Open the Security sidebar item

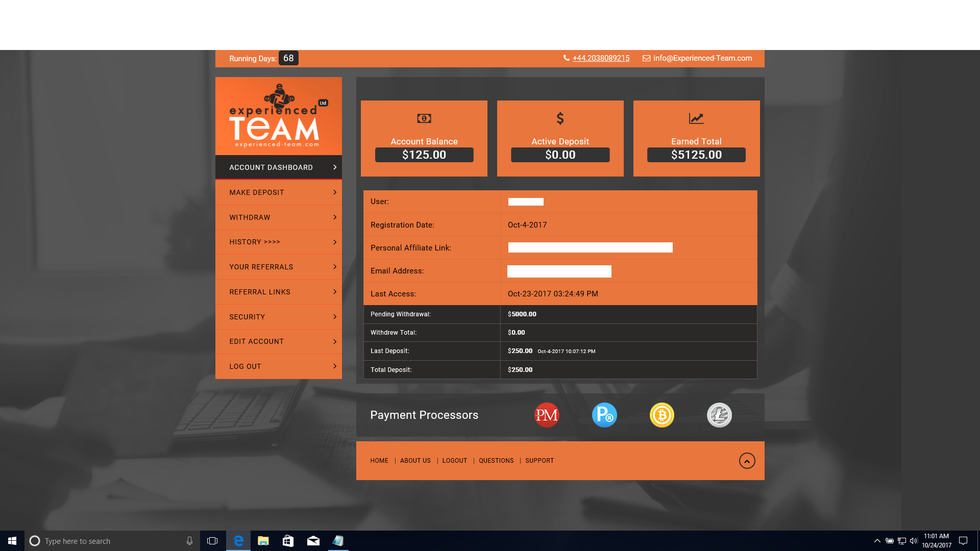248,317
